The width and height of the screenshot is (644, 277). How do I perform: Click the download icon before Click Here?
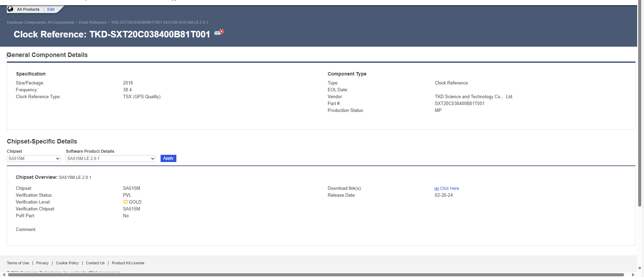[x=437, y=188]
